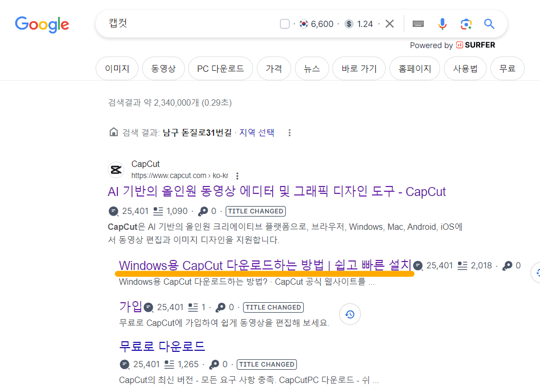Click the 남구 돋질로31번길 location text
The height and width of the screenshot is (392, 540).
pyautogui.click(x=197, y=133)
